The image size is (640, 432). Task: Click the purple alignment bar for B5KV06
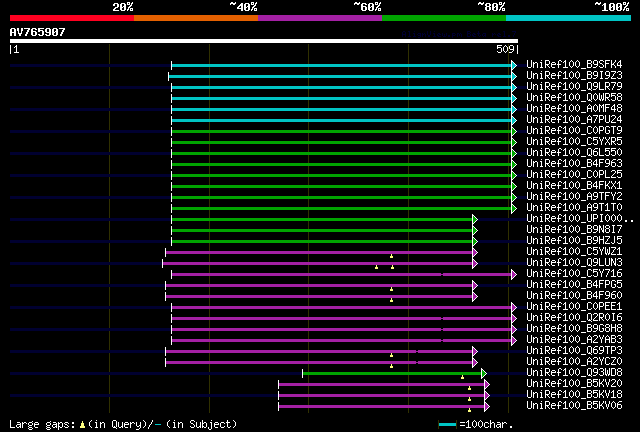coord(381,406)
